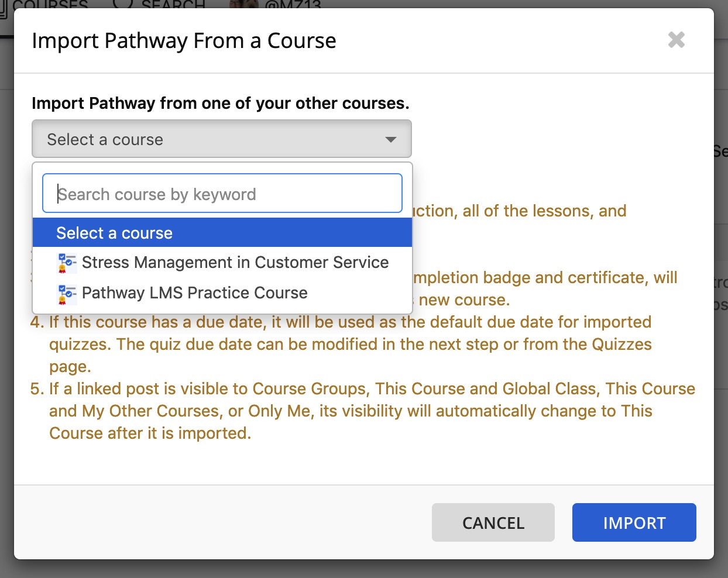728x578 pixels.
Task: Click the search magnifier icon in the header
Action: click(123, 4)
